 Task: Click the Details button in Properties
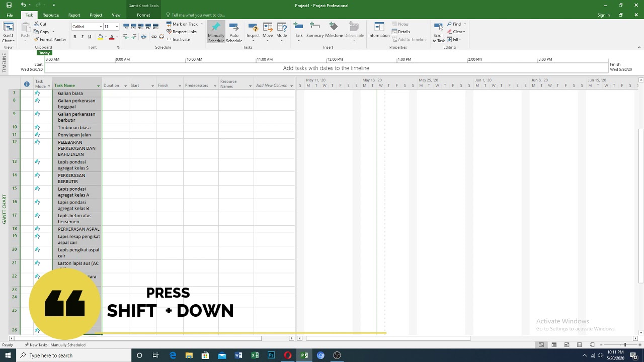(x=401, y=32)
